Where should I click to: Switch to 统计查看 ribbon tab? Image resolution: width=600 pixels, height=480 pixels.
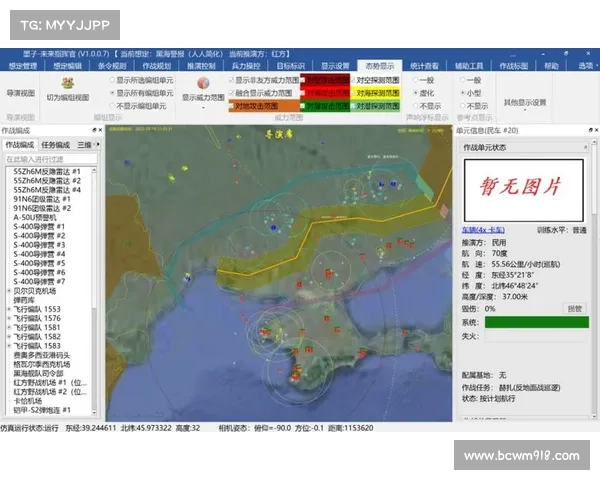coord(425,65)
